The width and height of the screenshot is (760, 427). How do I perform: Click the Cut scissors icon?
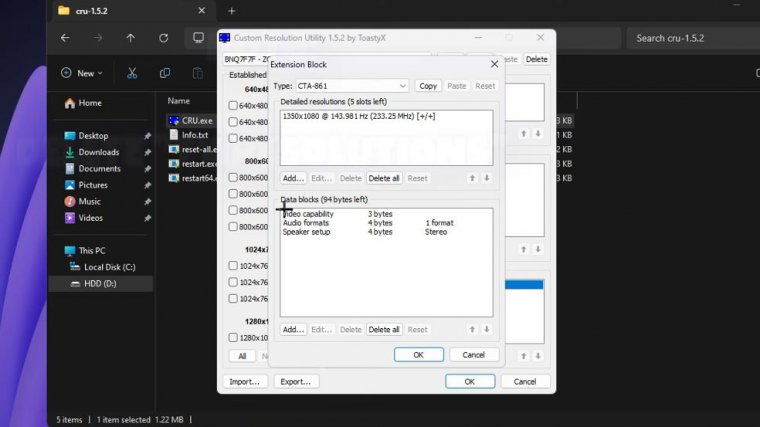[131, 73]
